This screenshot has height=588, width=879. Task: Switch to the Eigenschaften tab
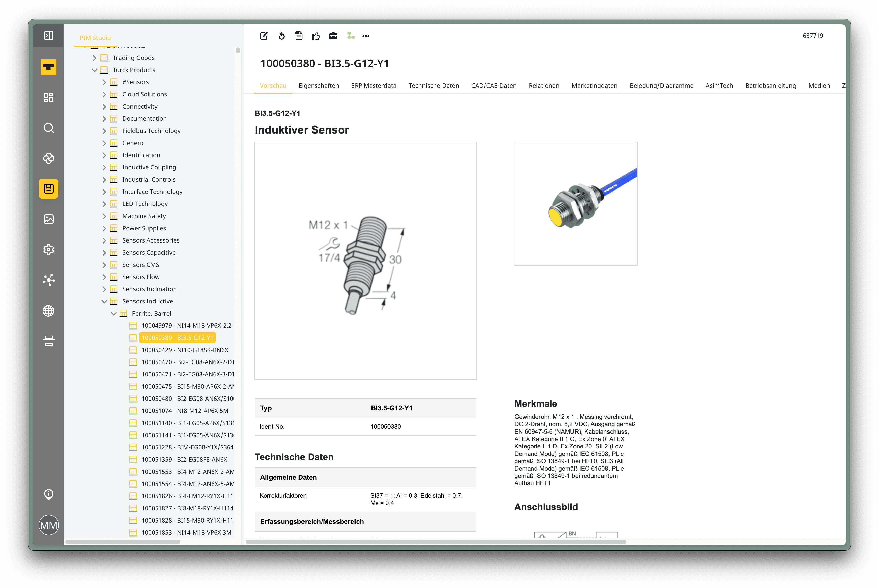318,85
